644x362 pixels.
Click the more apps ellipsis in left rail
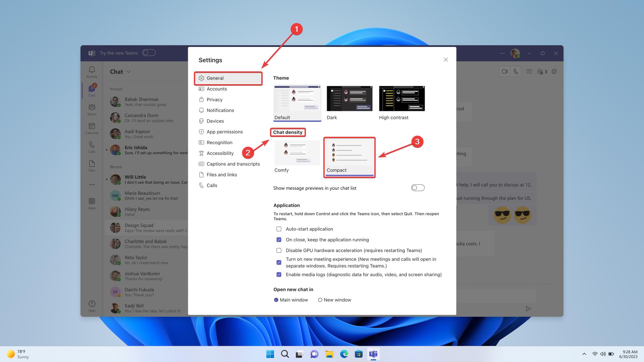pos(92,185)
